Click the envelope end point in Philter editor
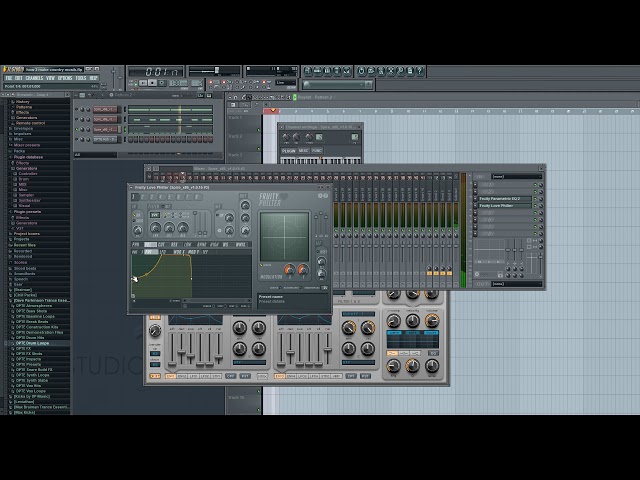 191,279
